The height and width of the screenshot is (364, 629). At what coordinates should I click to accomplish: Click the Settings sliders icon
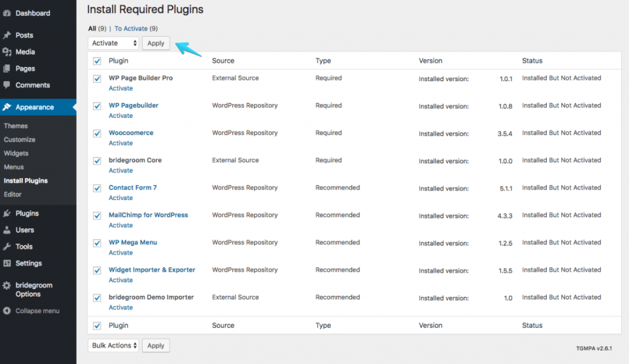tap(6, 263)
